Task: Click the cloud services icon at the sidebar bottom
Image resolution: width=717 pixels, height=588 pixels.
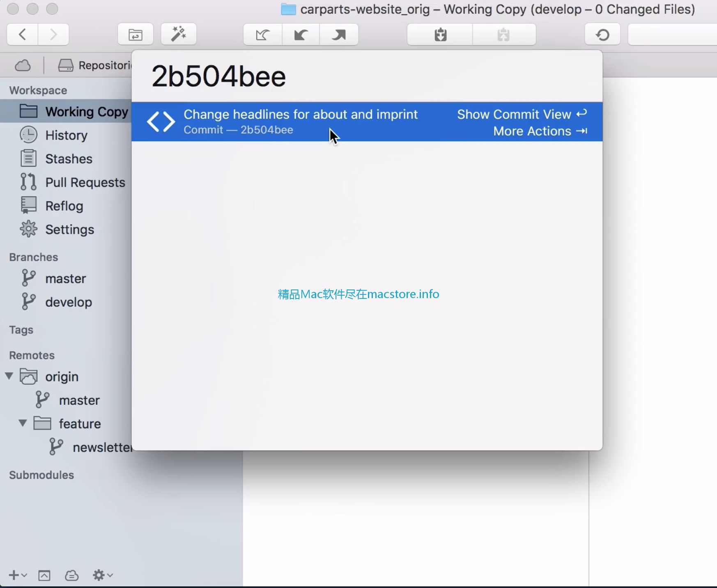Action: 72,575
